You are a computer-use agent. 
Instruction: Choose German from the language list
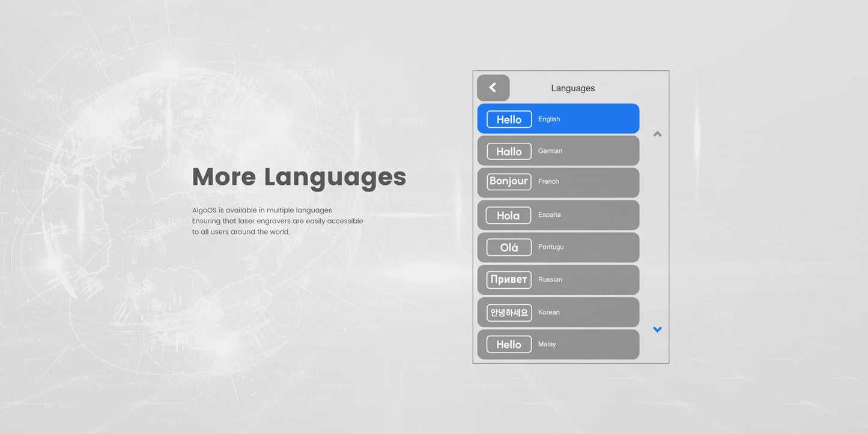558,151
